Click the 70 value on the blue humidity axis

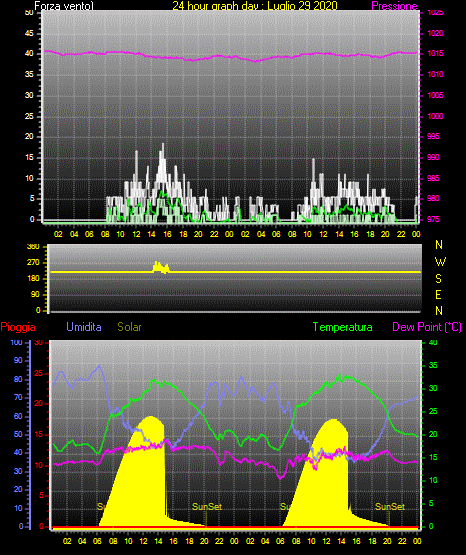click(x=18, y=397)
